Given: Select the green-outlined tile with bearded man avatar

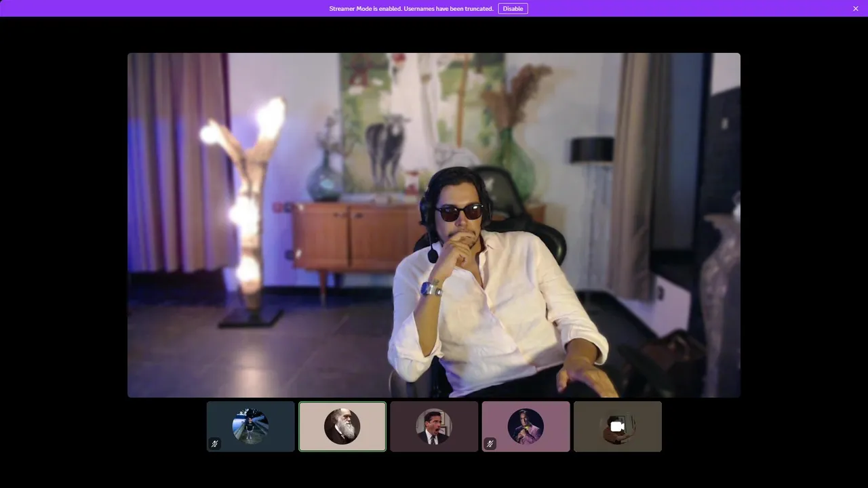Looking at the screenshot, I should (342, 426).
